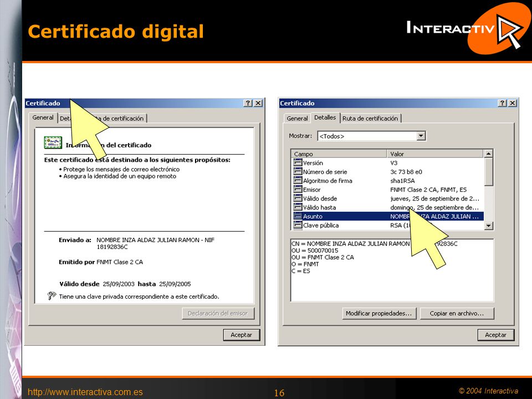Select the Versión row label
The width and height of the screenshot is (532, 399).
pos(313,163)
